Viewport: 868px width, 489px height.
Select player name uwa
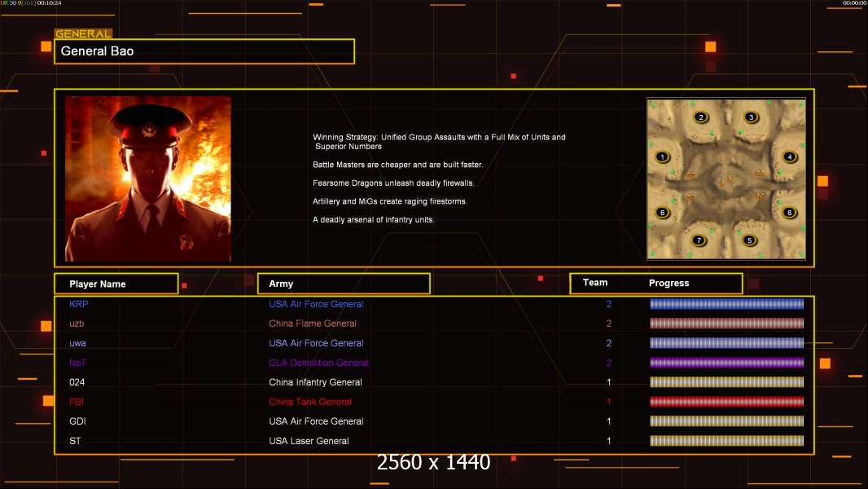tap(77, 343)
